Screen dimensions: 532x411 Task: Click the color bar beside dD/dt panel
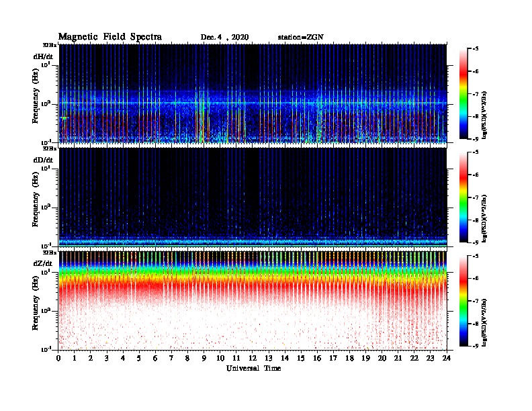[463, 197]
